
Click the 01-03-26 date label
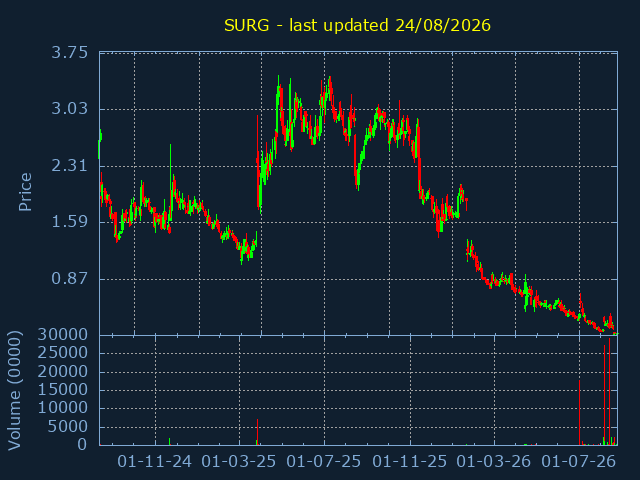coord(493,462)
